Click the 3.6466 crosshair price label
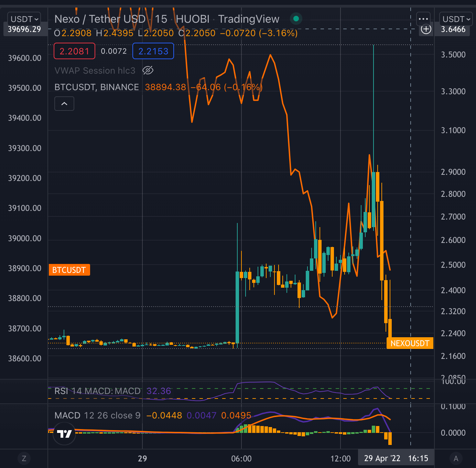This screenshot has width=476, height=468. (x=453, y=29)
